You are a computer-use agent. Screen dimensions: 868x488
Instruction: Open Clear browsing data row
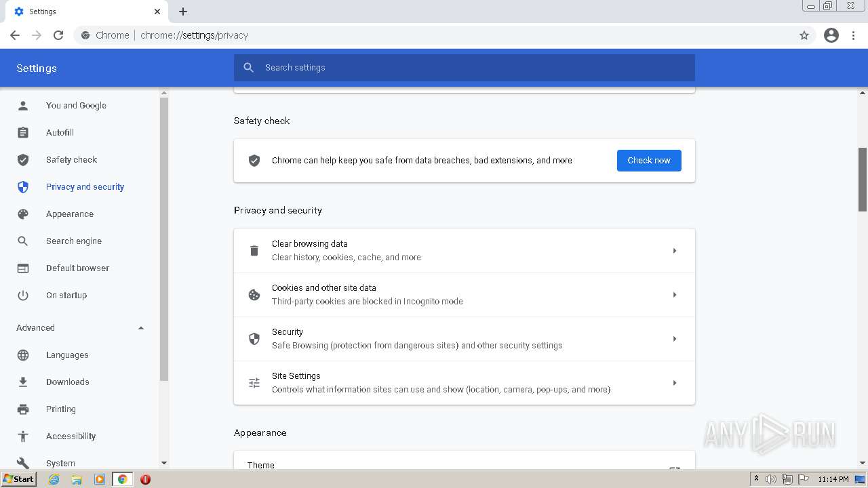click(465, 251)
